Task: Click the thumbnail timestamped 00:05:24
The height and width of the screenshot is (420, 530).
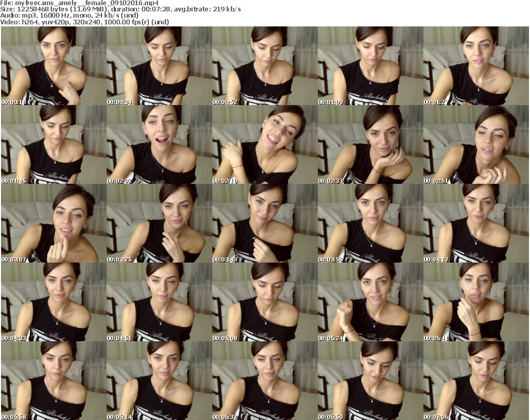Action: (x=370, y=302)
